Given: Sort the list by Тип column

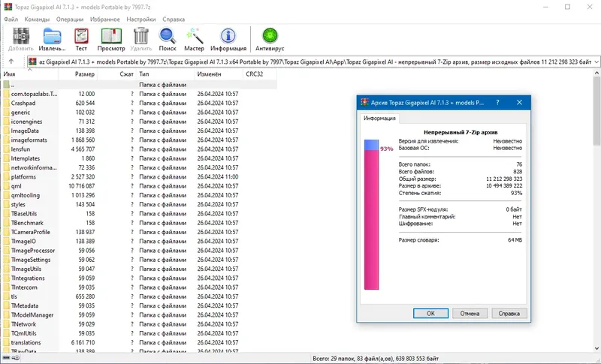Looking at the screenshot, I should tap(165, 74).
